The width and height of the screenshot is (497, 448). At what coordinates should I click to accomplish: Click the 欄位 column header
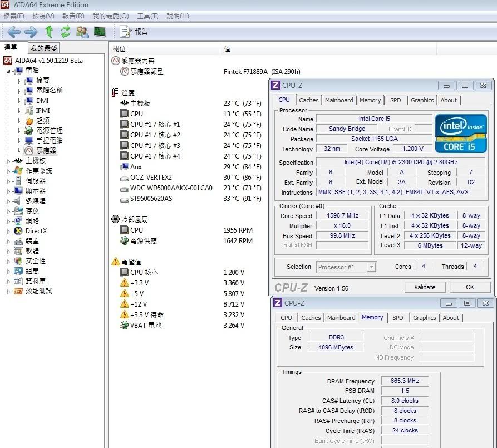click(165, 49)
